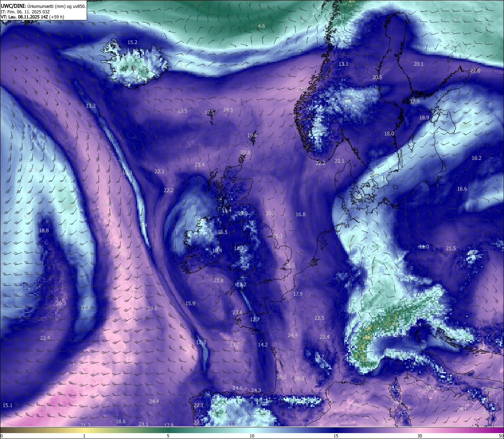Select the 12.7 value label
Screen dimensions: 504x439
point(255,319)
